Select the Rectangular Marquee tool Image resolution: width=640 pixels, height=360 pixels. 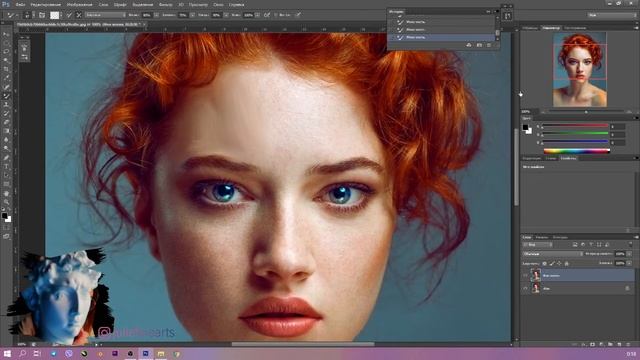[6, 43]
